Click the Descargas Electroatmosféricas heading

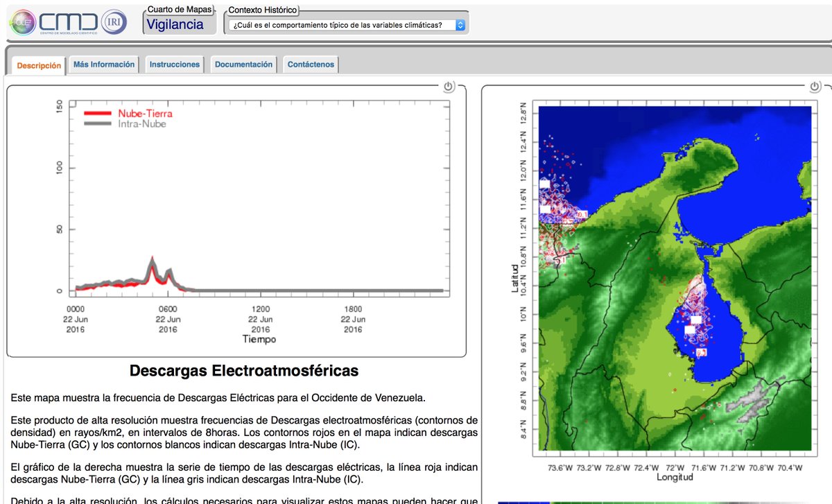click(x=244, y=371)
